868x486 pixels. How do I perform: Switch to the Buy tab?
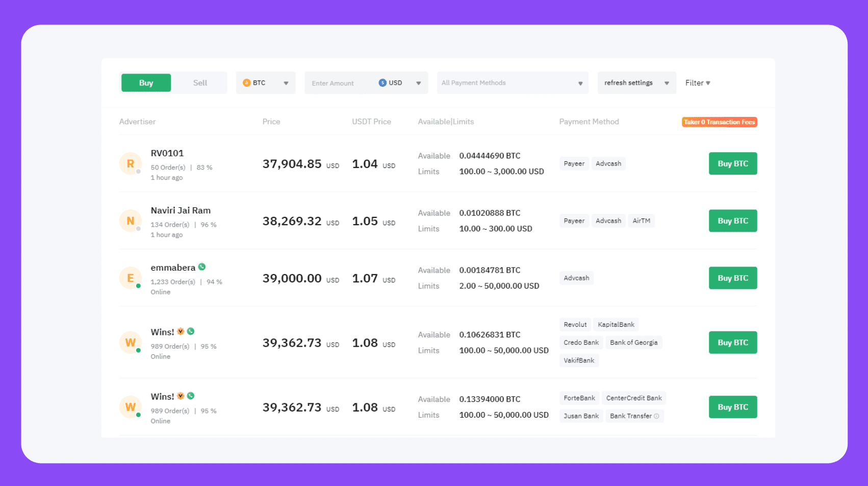146,83
